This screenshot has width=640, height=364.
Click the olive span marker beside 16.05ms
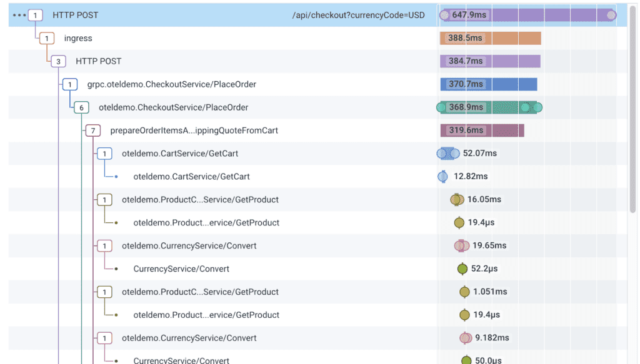click(457, 200)
